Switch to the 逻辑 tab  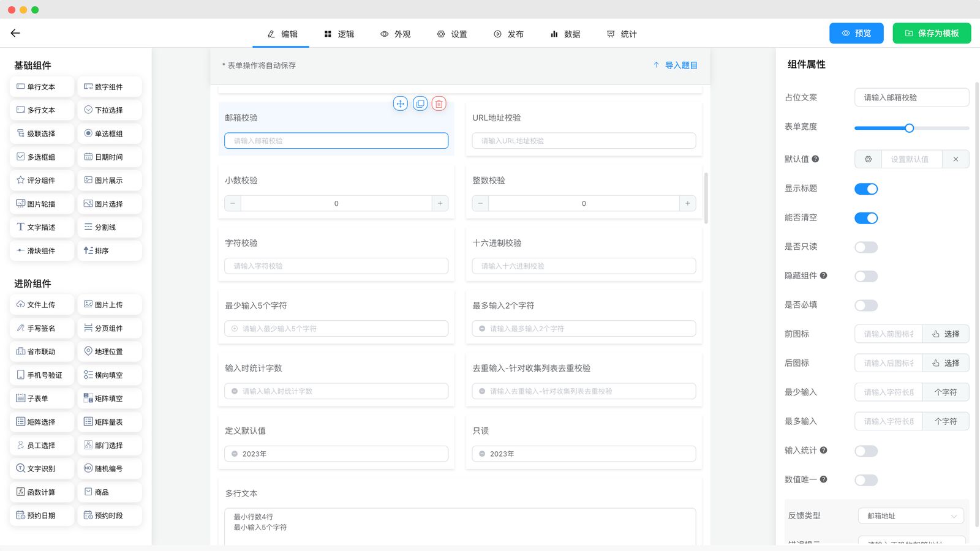[339, 34]
